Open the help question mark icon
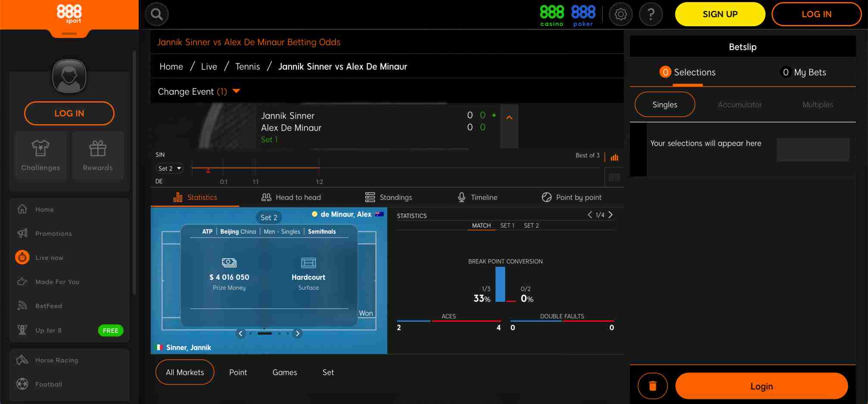 (x=651, y=14)
